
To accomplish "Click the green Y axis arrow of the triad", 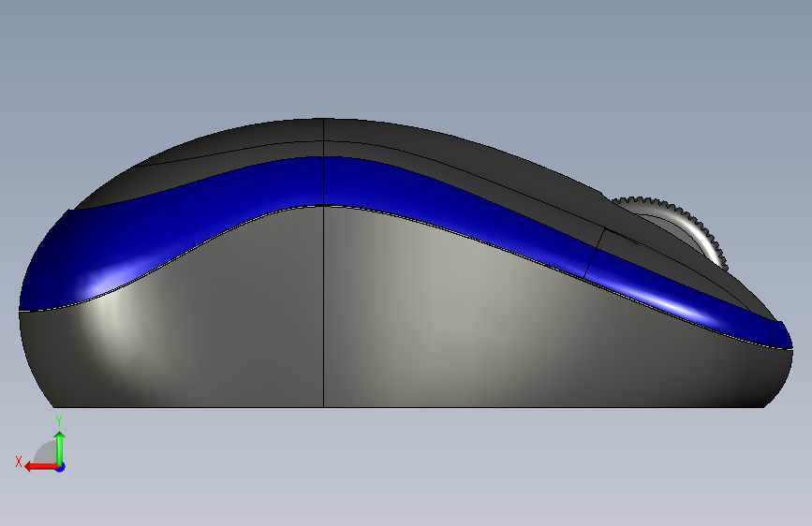I will point(60,447).
